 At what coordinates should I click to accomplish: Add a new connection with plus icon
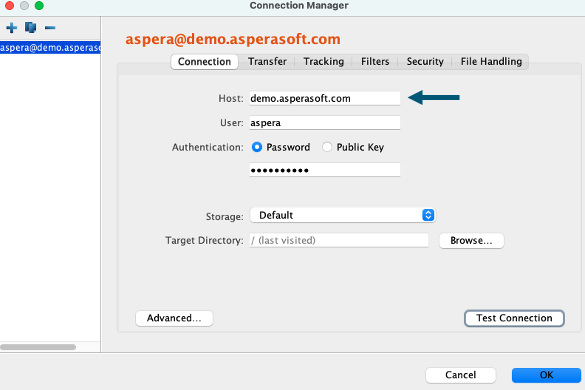[11, 28]
